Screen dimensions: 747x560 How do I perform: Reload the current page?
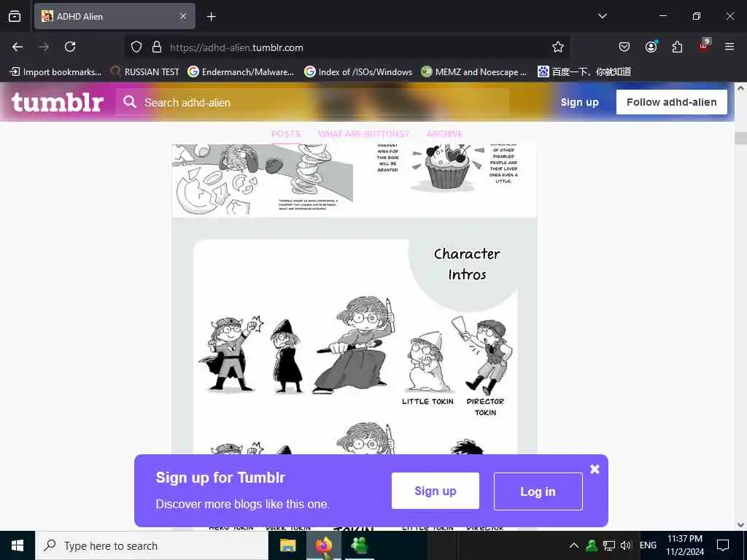pos(70,47)
